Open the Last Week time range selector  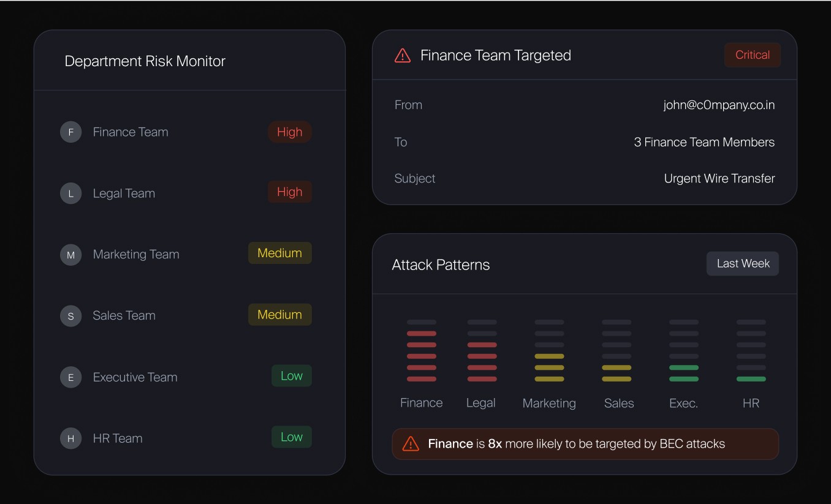coord(743,263)
